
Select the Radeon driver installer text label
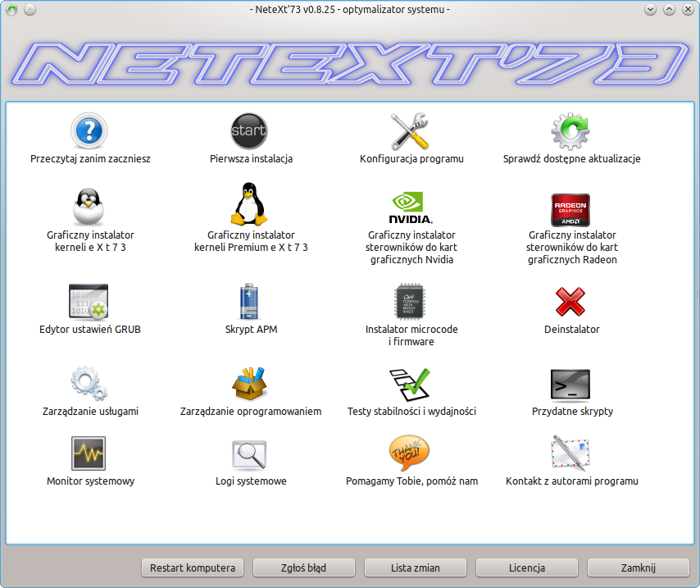tap(572, 248)
